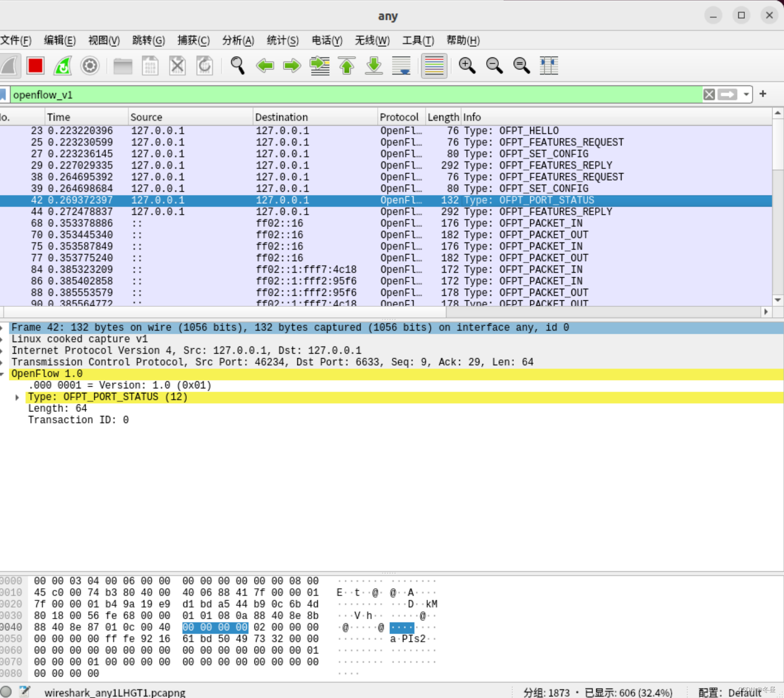Viewport: 784px width, 698px height.
Task: Reload this capture file icon
Action: click(x=204, y=66)
